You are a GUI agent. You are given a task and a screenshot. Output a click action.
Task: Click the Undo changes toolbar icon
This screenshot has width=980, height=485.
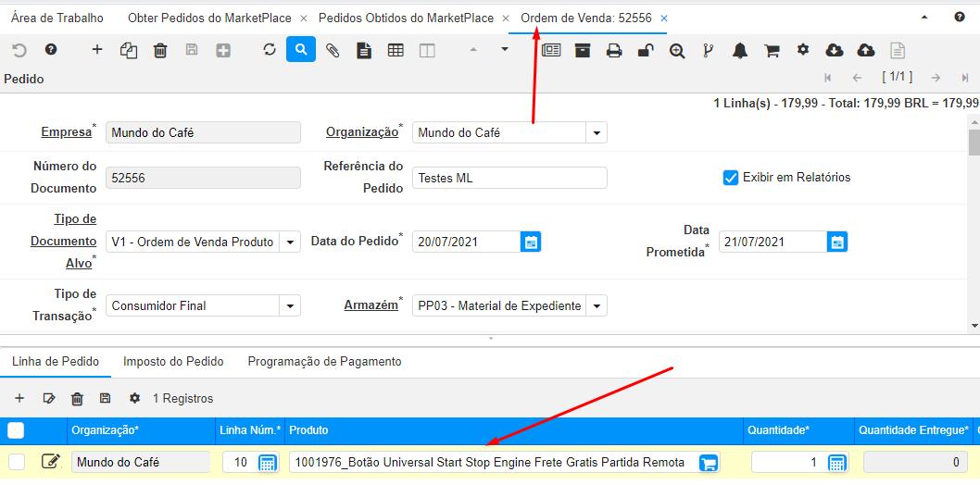(x=19, y=50)
